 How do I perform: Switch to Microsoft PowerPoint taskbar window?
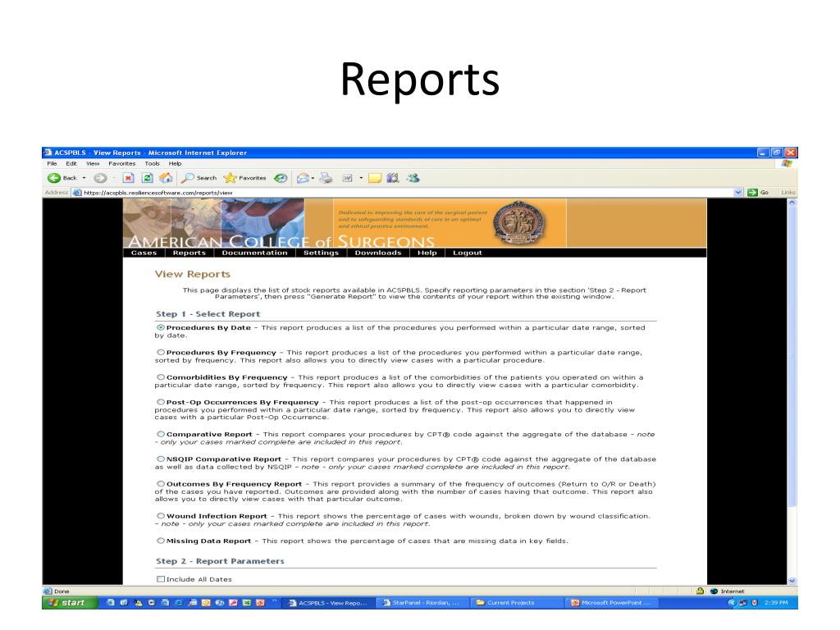(610, 603)
